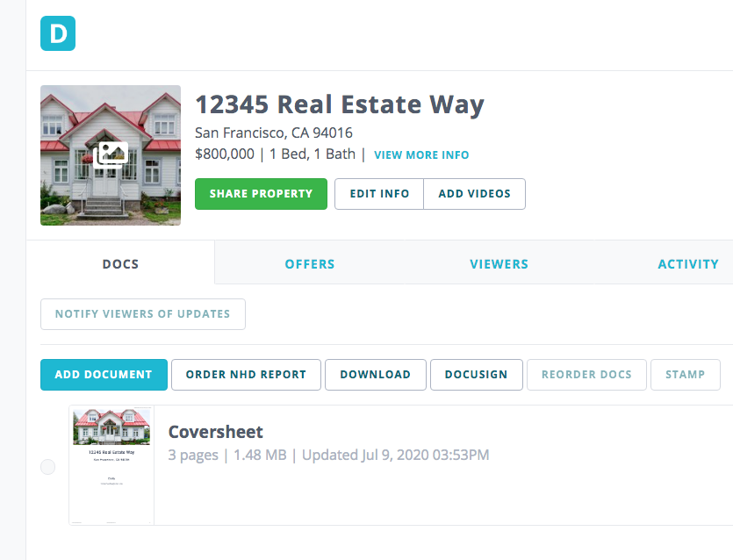Switch to the Viewers tab
Screen dimensions: 733x560
499,263
